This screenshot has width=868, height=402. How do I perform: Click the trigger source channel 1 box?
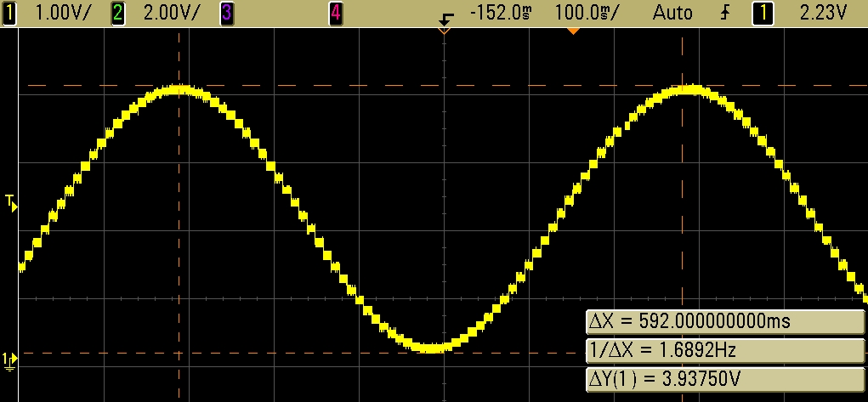tap(763, 13)
